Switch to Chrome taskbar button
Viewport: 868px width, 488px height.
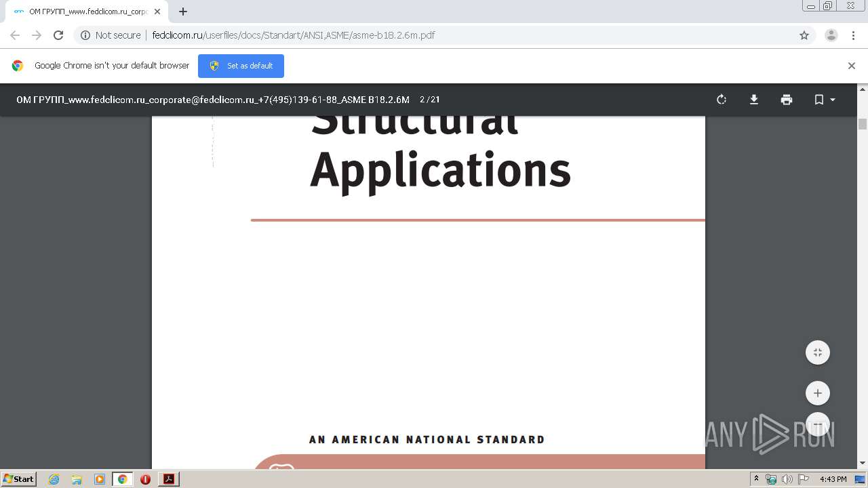(x=123, y=479)
